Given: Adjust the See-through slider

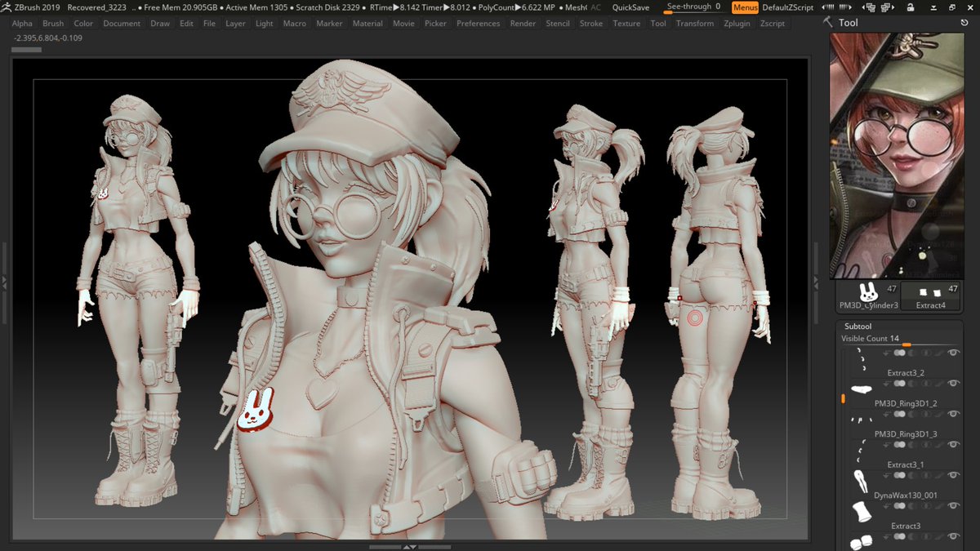Looking at the screenshot, I should [x=693, y=7].
